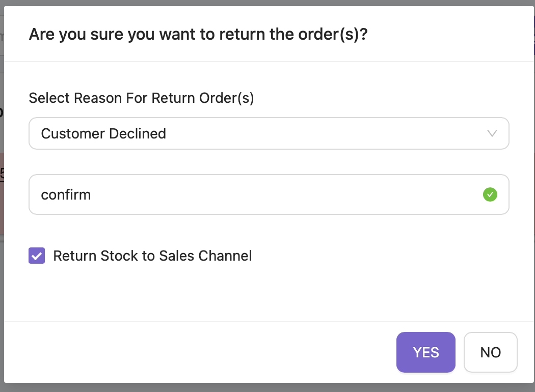
Task: Click the chevron arrow in reason dropdown
Action: [x=492, y=133]
